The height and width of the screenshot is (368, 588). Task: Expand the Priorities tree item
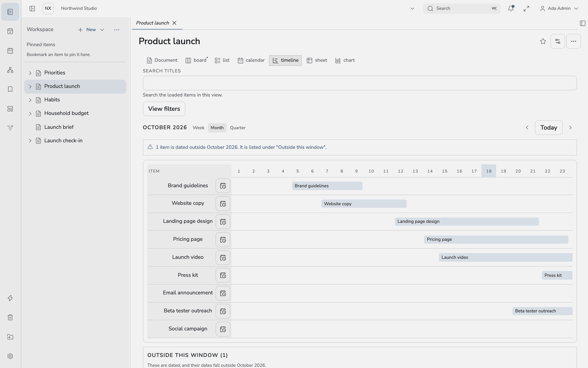(x=30, y=73)
